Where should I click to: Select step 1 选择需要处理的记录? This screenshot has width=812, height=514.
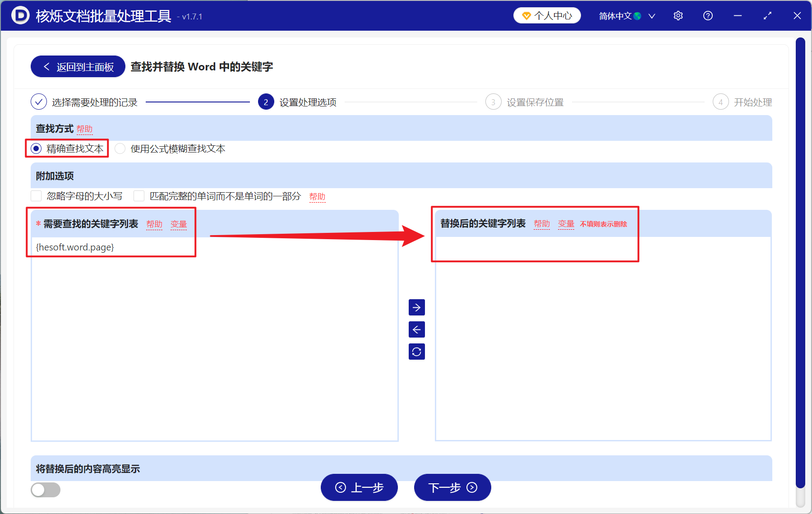(x=39, y=102)
